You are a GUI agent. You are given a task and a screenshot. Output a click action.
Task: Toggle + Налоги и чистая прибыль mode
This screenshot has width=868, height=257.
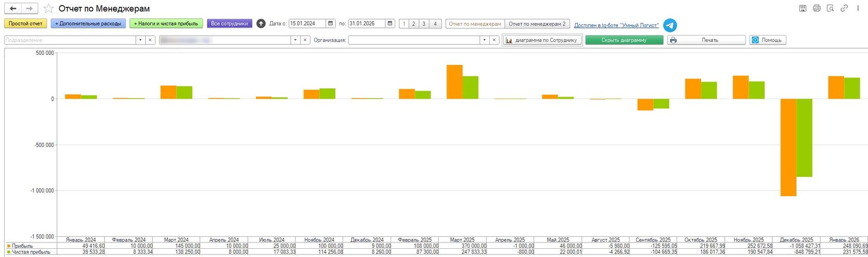166,24
